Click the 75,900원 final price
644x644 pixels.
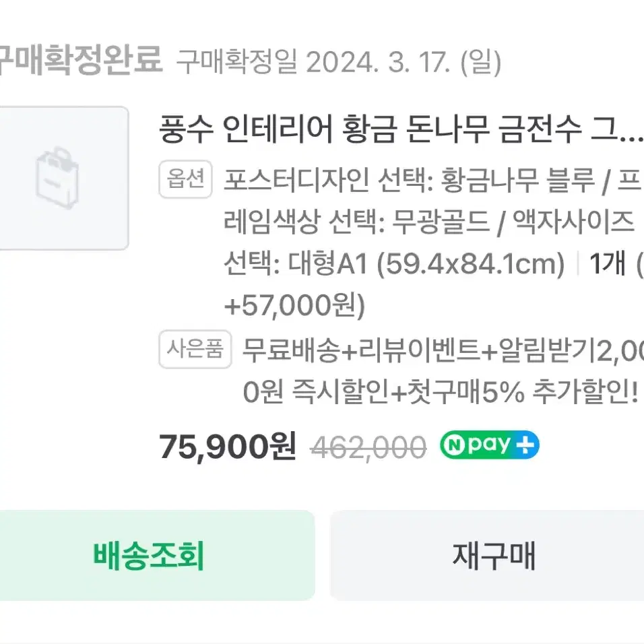point(228,447)
